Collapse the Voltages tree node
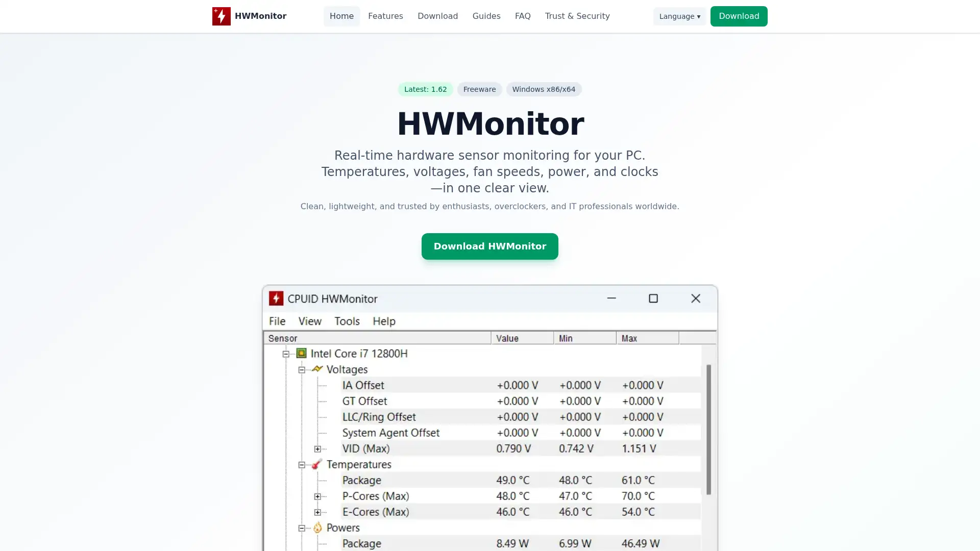The height and width of the screenshot is (551, 980). coord(302,369)
